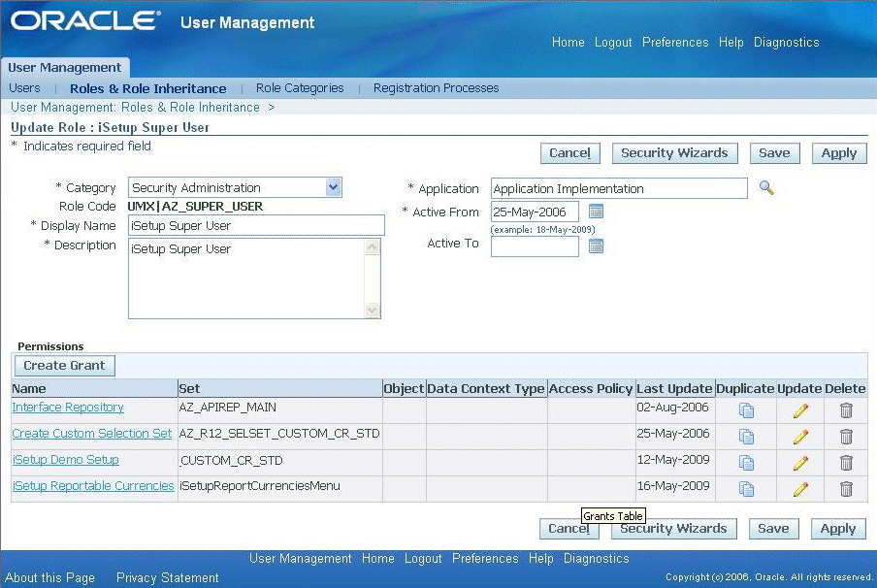
Task: Open the Category dropdown
Action: pos(235,187)
